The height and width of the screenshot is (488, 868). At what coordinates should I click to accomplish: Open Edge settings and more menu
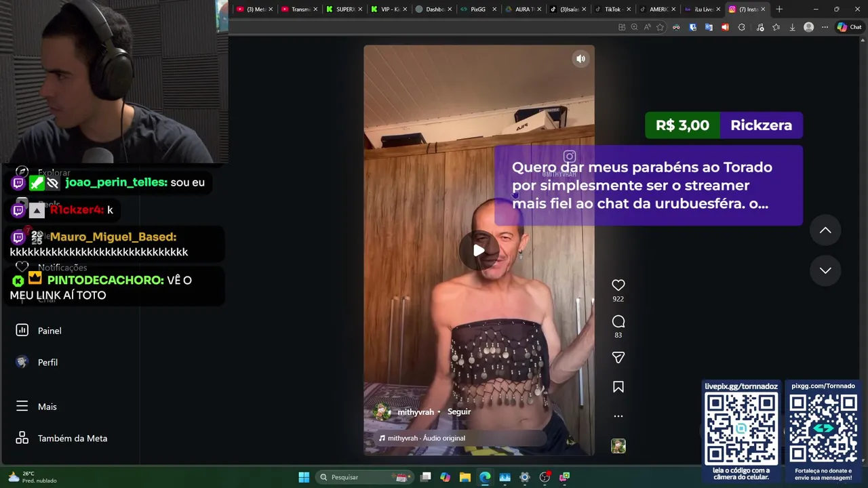[x=825, y=27]
